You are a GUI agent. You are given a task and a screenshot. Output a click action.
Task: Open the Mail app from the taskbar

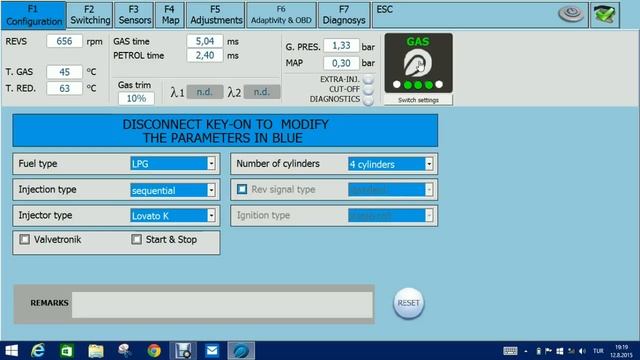(x=212, y=351)
